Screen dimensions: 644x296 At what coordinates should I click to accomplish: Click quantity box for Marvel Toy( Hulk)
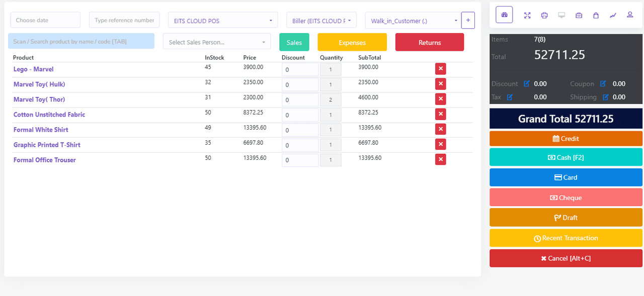[331, 84]
